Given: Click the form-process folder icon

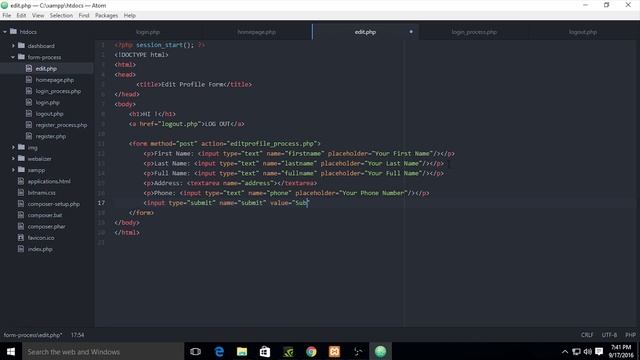Looking at the screenshot, I should pos(21,57).
